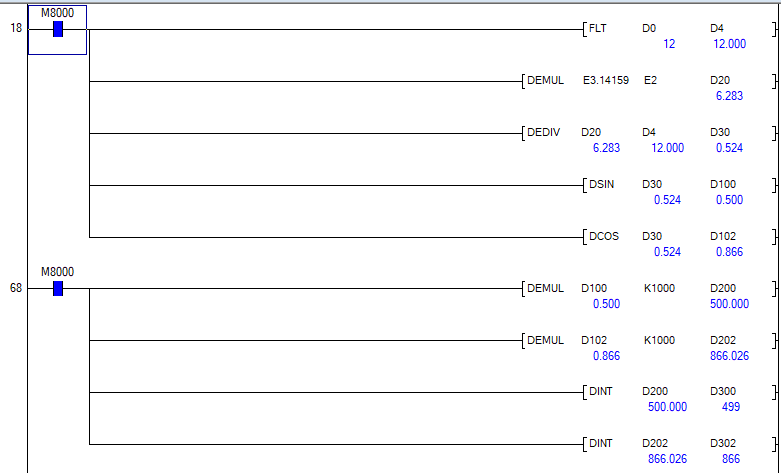Select the D302 destination register
Screen dimensions: 781x473
point(721,442)
